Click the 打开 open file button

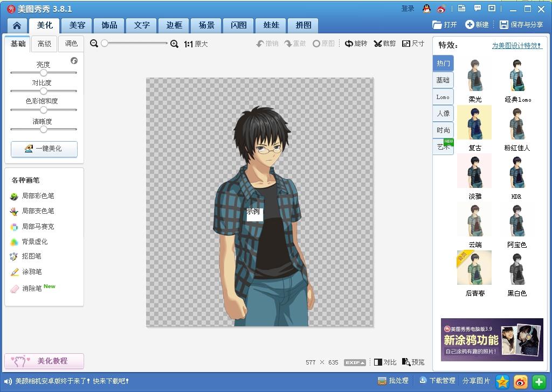445,25
